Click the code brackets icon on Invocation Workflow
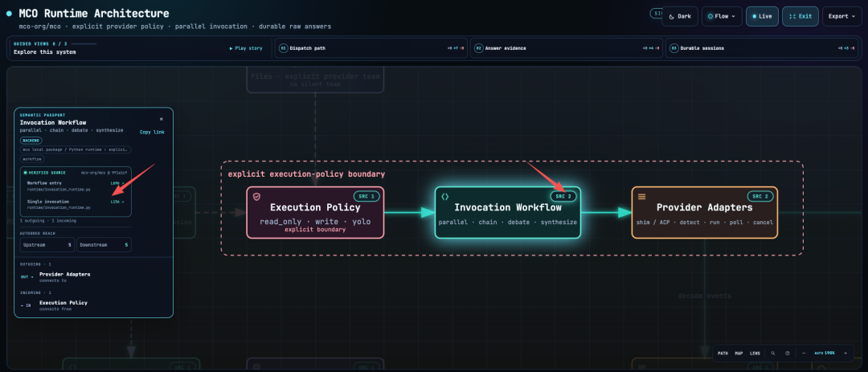This screenshot has width=868, height=372. [444, 197]
